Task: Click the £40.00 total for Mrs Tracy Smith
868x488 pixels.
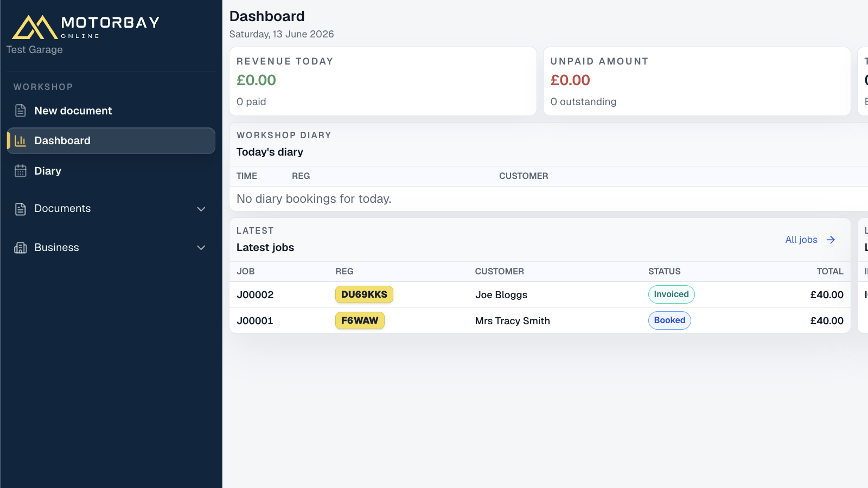Action: click(x=827, y=321)
